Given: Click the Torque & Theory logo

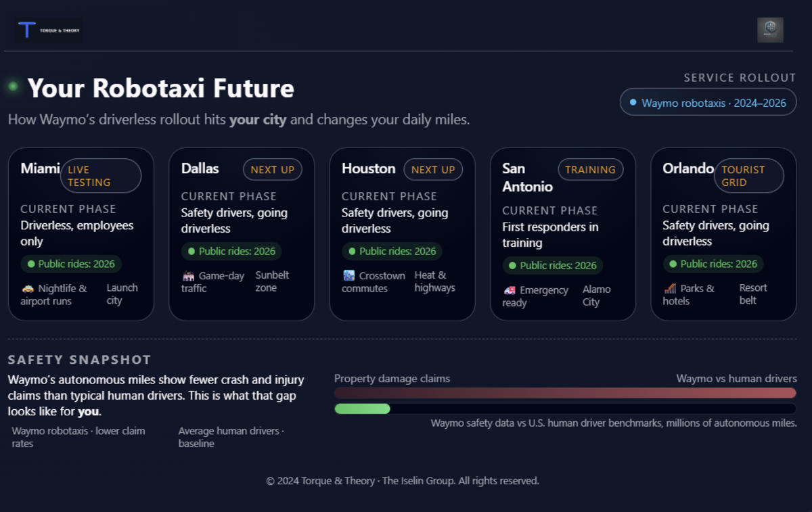Looking at the screenshot, I should (x=48, y=30).
